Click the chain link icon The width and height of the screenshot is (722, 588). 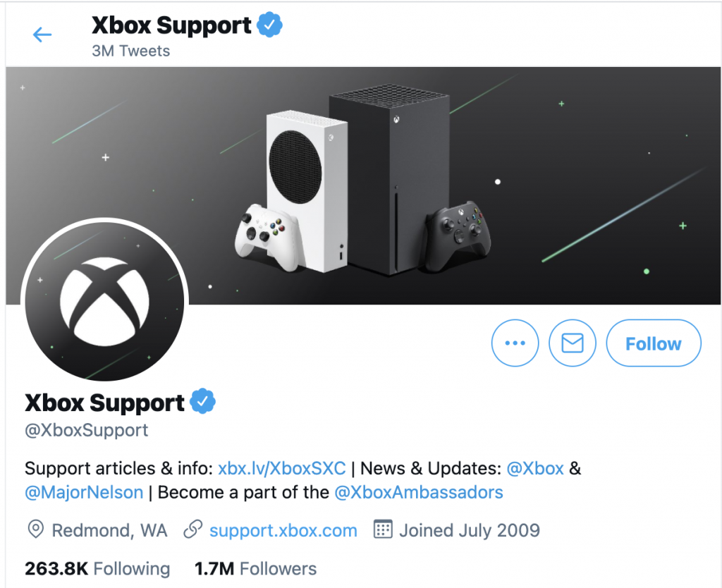click(192, 530)
